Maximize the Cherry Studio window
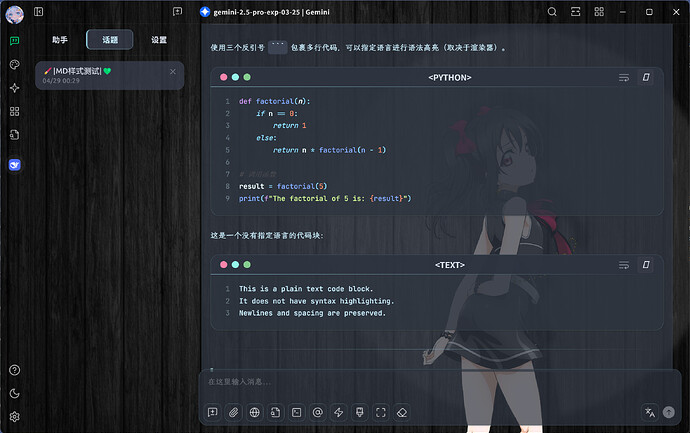 (649, 12)
